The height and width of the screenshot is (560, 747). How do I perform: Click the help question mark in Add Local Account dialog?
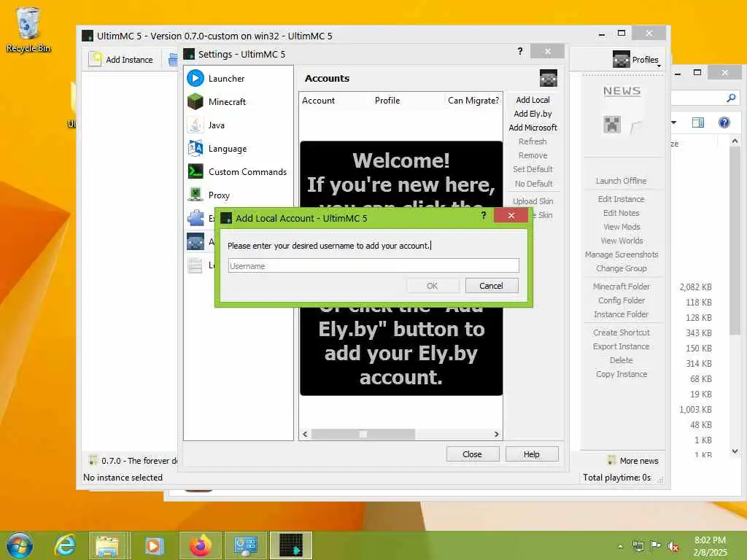point(483,215)
